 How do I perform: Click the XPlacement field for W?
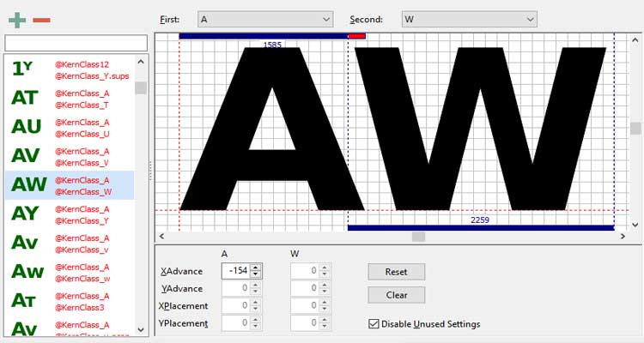tap(304, 305)
